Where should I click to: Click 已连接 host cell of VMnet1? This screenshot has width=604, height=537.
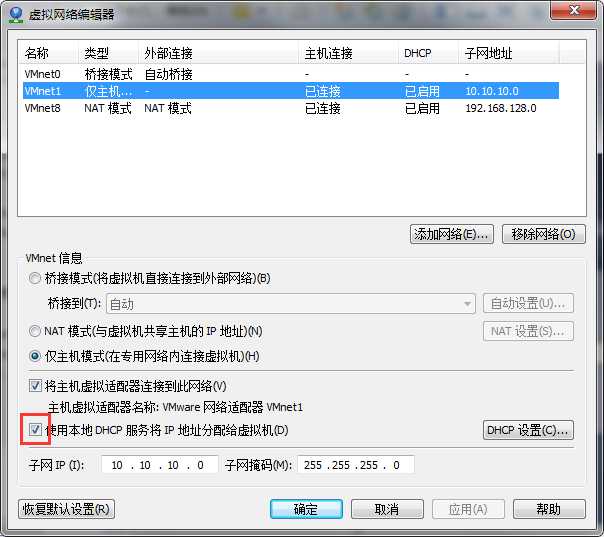323,91
